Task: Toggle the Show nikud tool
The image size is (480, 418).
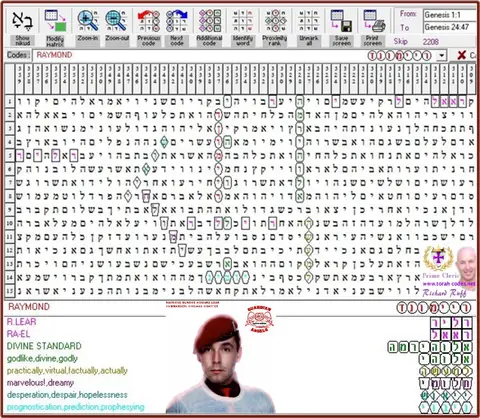Action: pyautogui.click(x=22, y=28)
